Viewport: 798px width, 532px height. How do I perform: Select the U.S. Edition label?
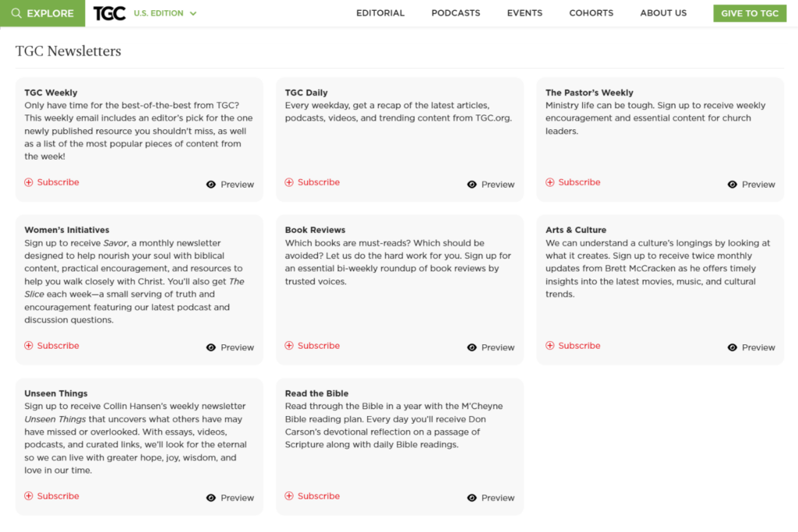pos(158,13)
